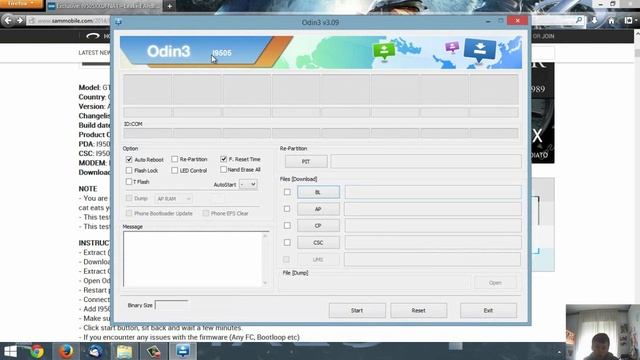640x360 pixels.
Task: Click the sammobile.com address bar
Action: pyautogui.click(x=69, y=20)
